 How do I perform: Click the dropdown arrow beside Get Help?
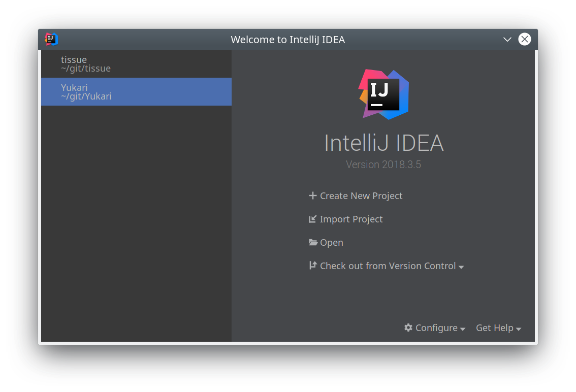[x=519, y=329]
